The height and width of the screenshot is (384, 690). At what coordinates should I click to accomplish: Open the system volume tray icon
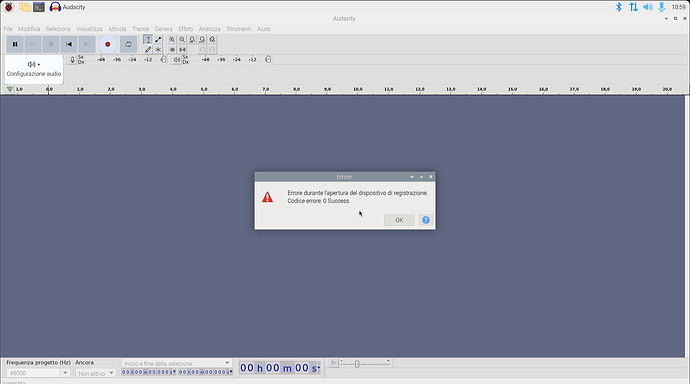point(648,7)
